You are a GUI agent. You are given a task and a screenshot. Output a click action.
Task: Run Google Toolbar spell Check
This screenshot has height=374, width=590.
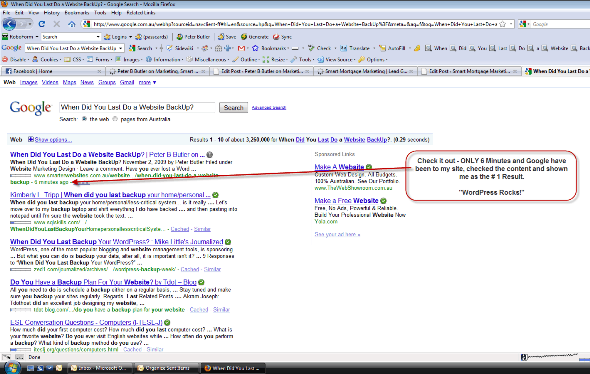pos(320,48)
